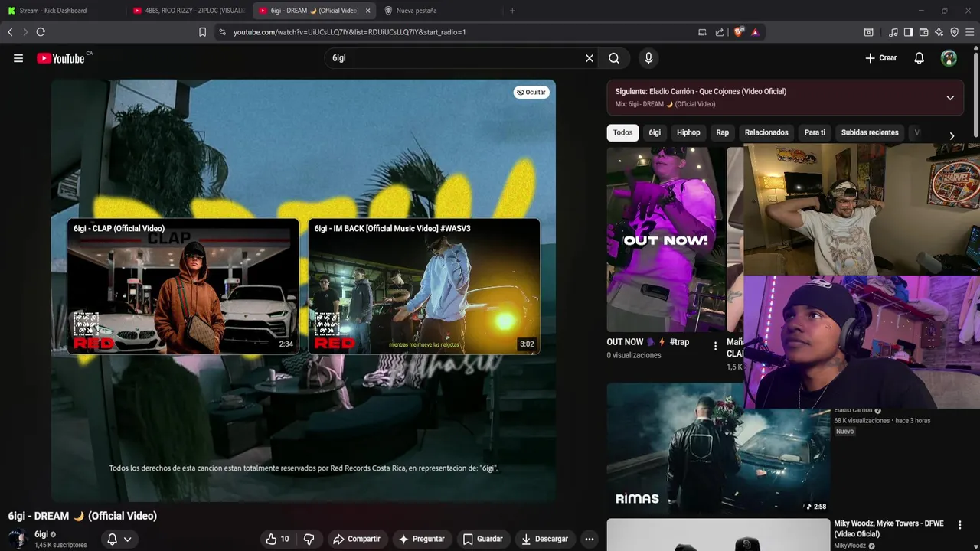The height and width of the screenshot is (551, 980).
Task: Open the Brave VPN shield icon
Action: (x=955, y=32)
